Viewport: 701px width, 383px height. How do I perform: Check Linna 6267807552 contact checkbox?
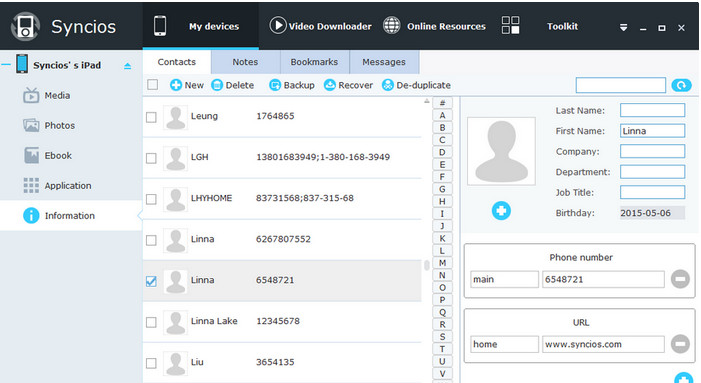151,240
